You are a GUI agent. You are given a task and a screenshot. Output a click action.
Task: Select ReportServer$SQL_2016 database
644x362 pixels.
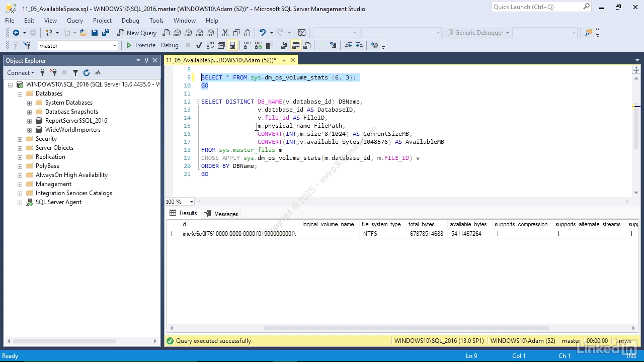coord(76,121)
